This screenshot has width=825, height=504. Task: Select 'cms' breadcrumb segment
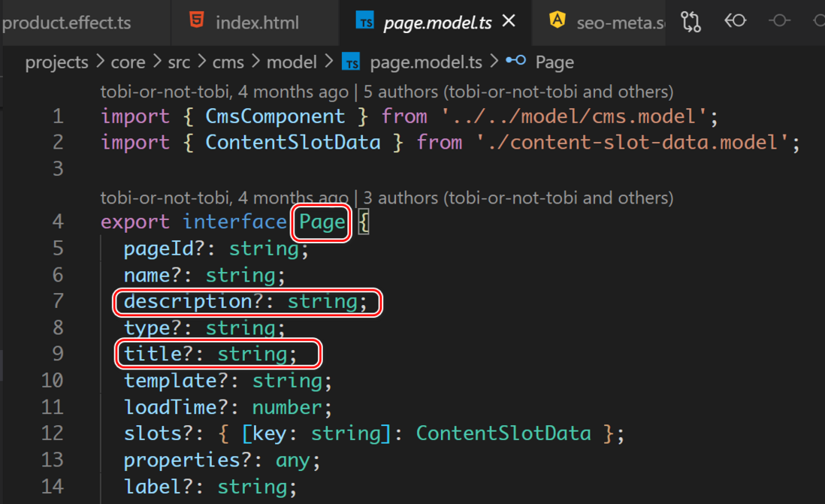coord(228,62)
